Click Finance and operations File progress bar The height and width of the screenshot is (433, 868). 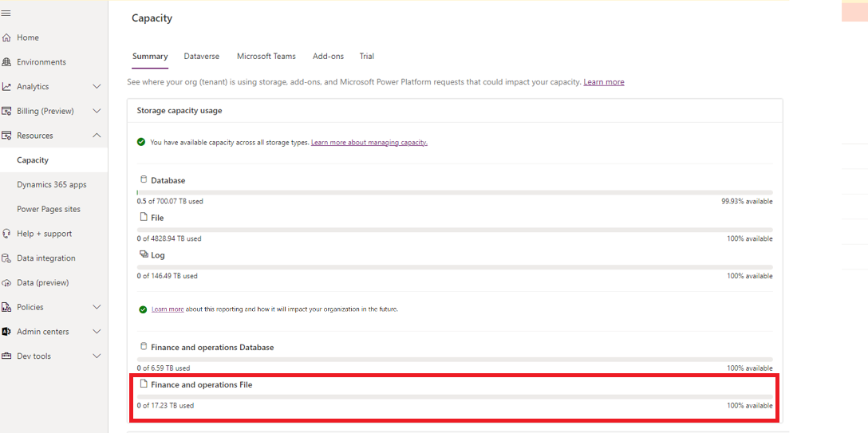[455, 396]
